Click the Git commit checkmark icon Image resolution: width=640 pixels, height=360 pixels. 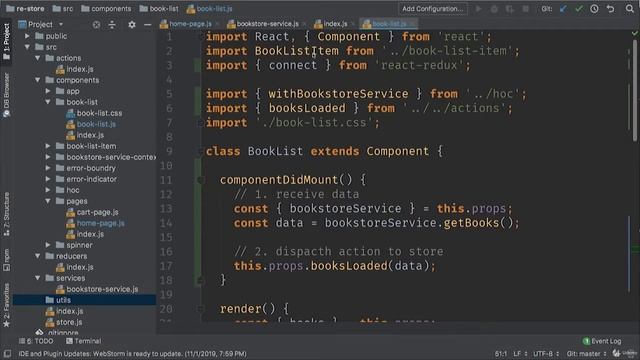click(579, 9)
